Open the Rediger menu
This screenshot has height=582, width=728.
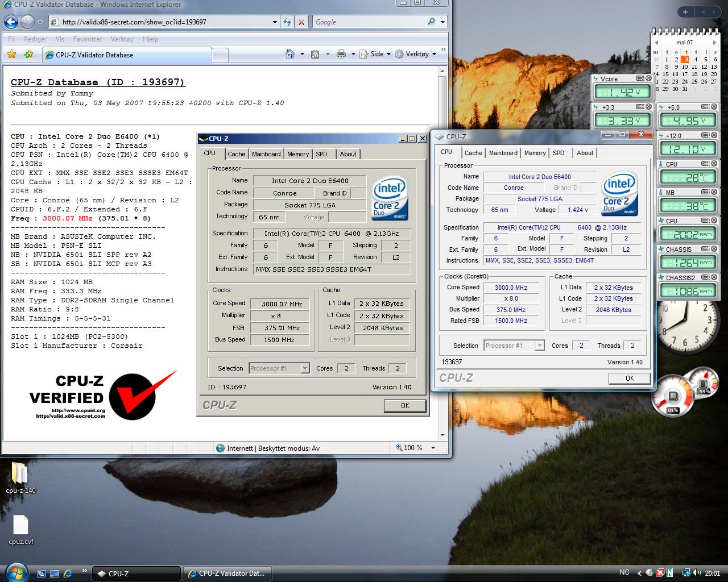35,39
